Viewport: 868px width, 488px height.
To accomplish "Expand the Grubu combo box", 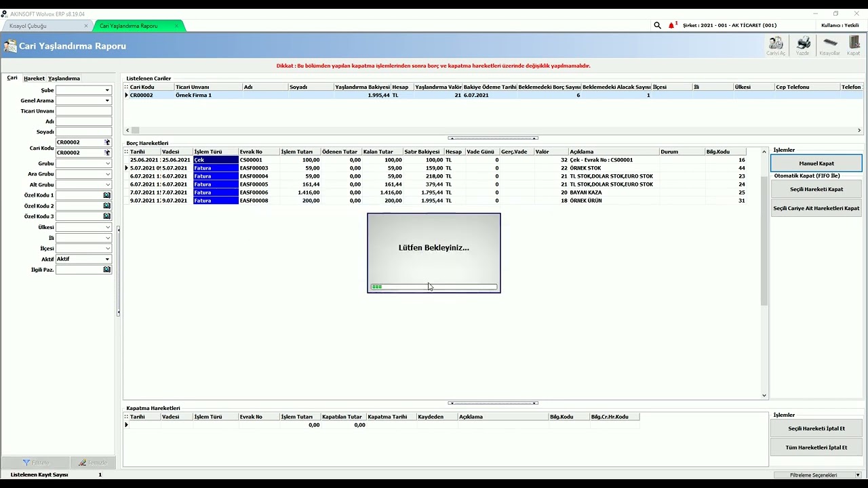I will point(107,163).
